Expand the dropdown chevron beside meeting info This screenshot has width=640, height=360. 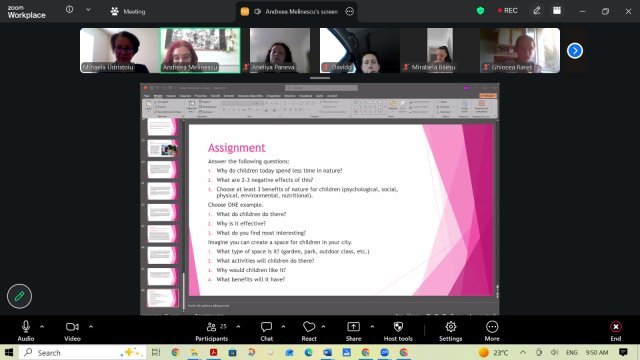pos(88,10)
